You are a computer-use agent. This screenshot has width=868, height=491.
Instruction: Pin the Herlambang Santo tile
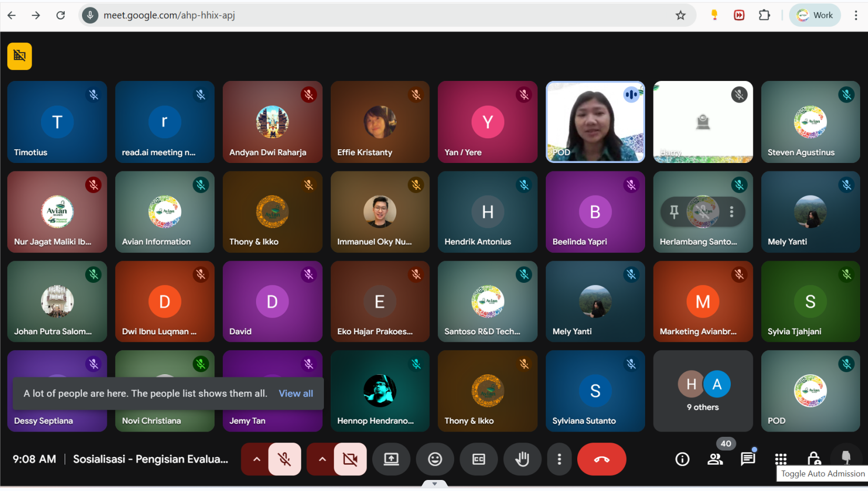point(673,212)
